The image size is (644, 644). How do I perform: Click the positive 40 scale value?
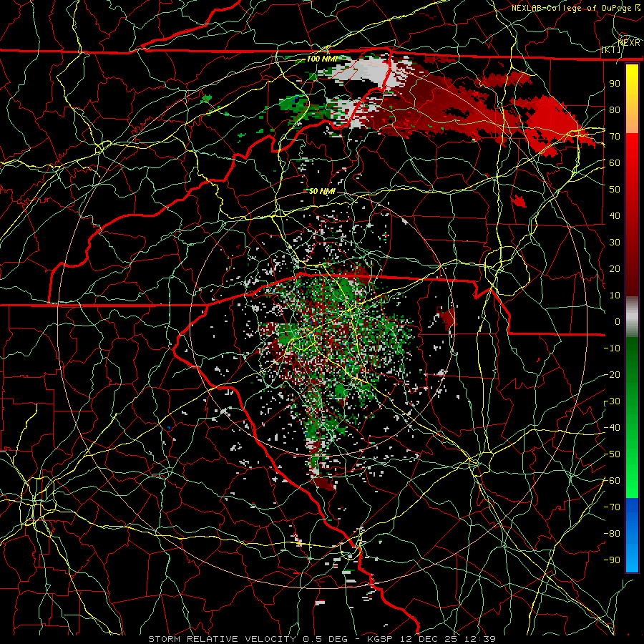pos(615,216)
